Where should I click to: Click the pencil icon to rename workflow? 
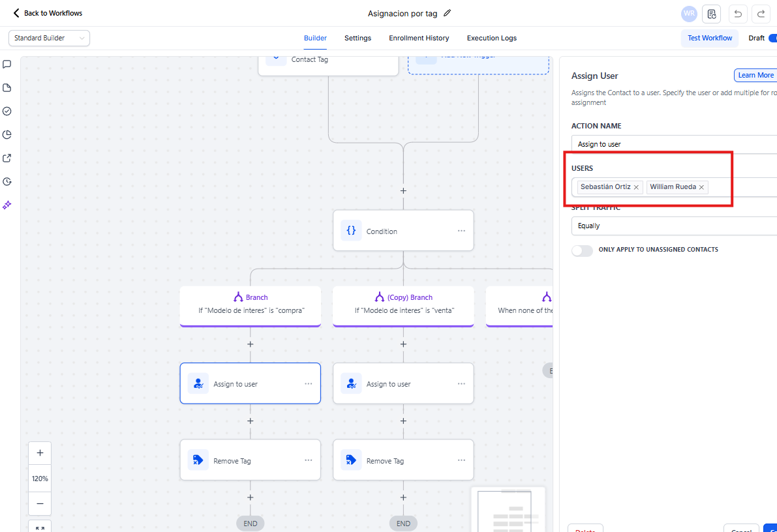click(x=447, y=13)
